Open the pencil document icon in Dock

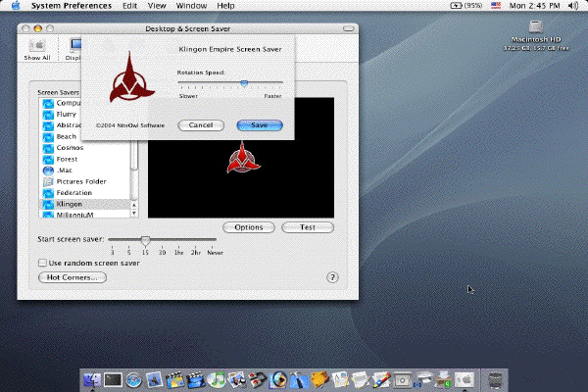point(382,380)
